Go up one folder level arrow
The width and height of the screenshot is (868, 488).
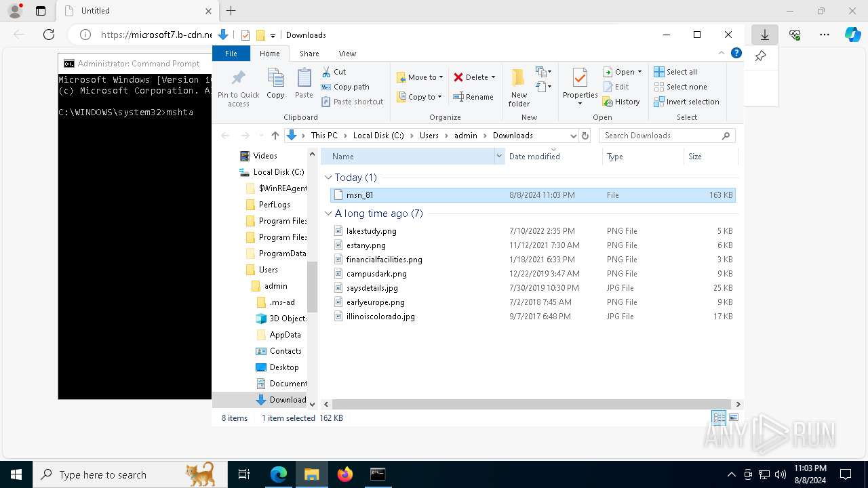(275, 136)
